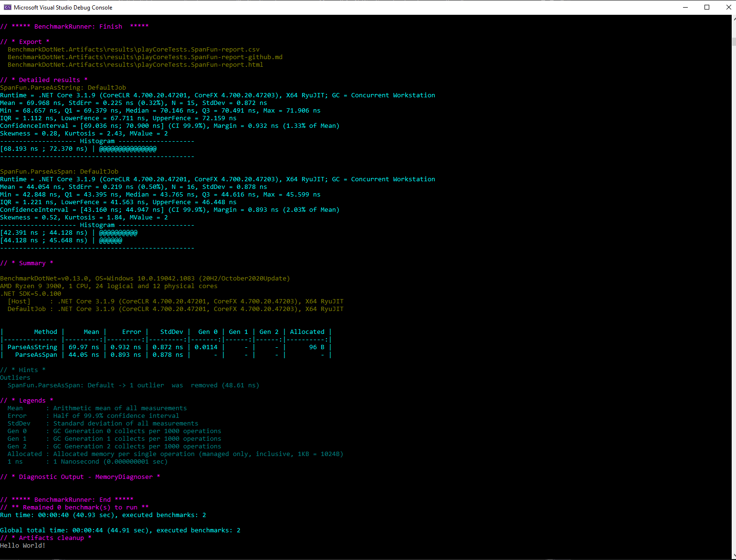Click the outlier removed '(48.61 ns)' line
736x560 pixels.
134,385
